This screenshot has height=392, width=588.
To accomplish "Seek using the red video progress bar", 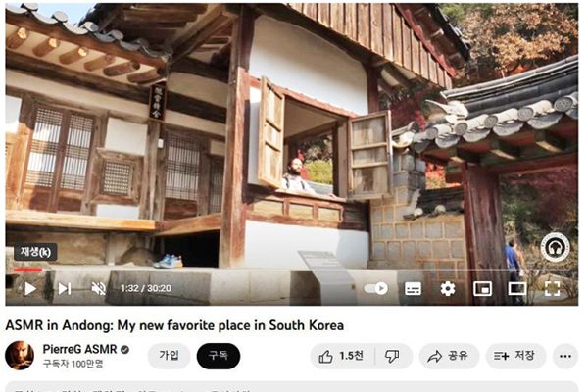I will click(x=28, y=269).
